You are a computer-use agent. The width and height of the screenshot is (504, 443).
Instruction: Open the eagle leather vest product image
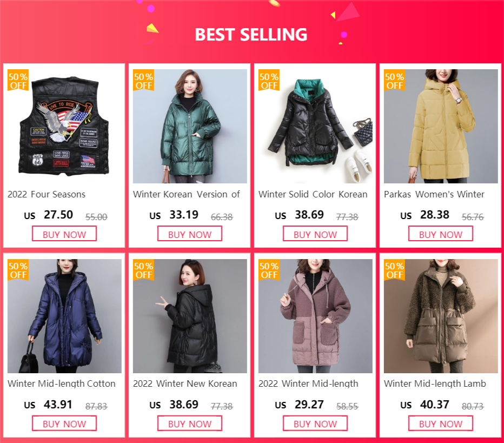64,126
